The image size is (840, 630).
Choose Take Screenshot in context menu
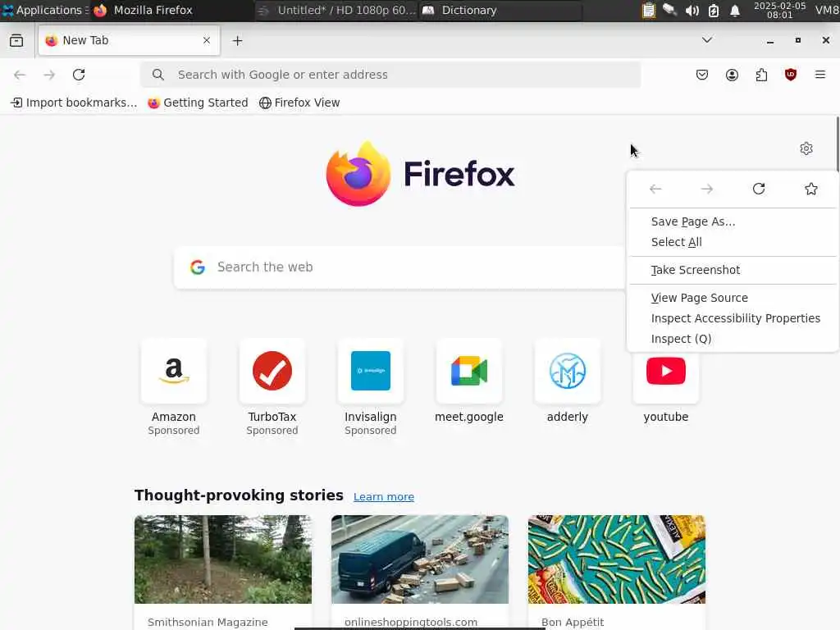point(733,270)
